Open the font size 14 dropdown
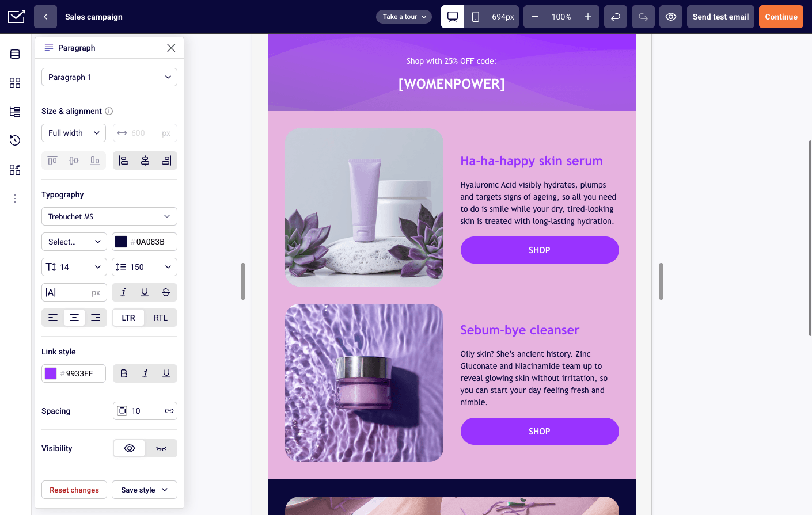This screenshot has height=515, width=812. (74, 267)
